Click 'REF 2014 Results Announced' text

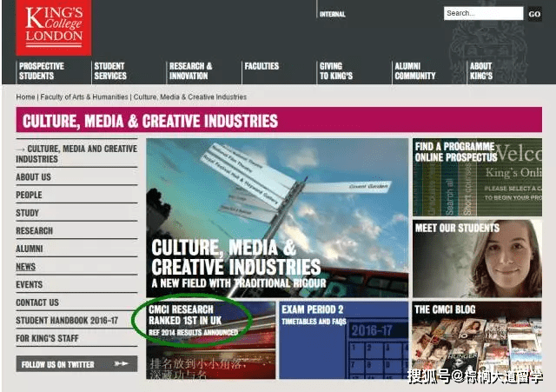click(193, 332)
